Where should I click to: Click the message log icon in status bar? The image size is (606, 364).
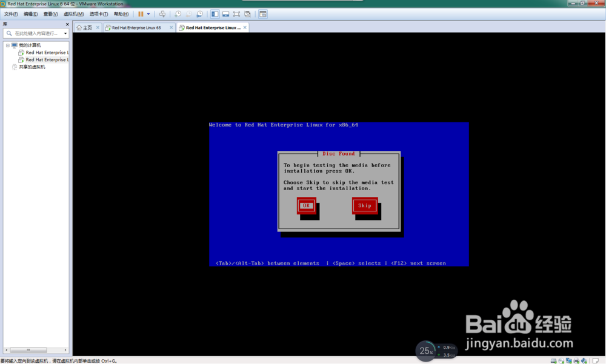(x=596, y=361)
